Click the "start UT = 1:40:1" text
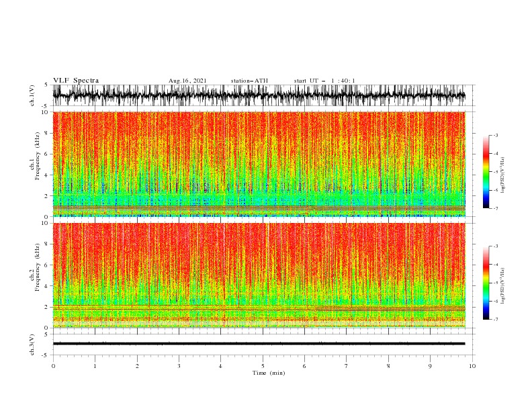The height and width of the screenshot is (411, 532). coord(324,81)
